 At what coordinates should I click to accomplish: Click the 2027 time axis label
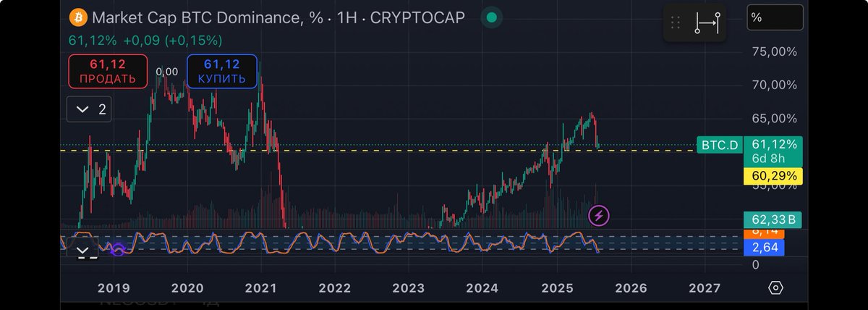(705, 288)
